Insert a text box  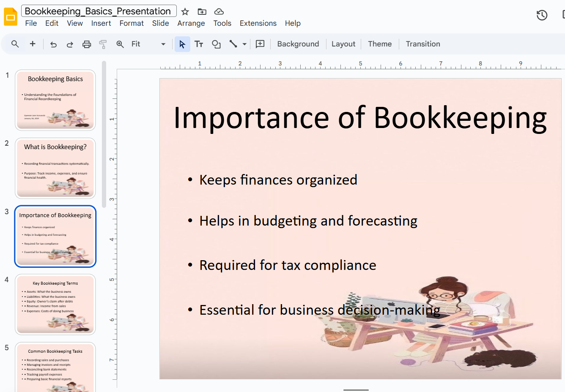tap(199, 44)
